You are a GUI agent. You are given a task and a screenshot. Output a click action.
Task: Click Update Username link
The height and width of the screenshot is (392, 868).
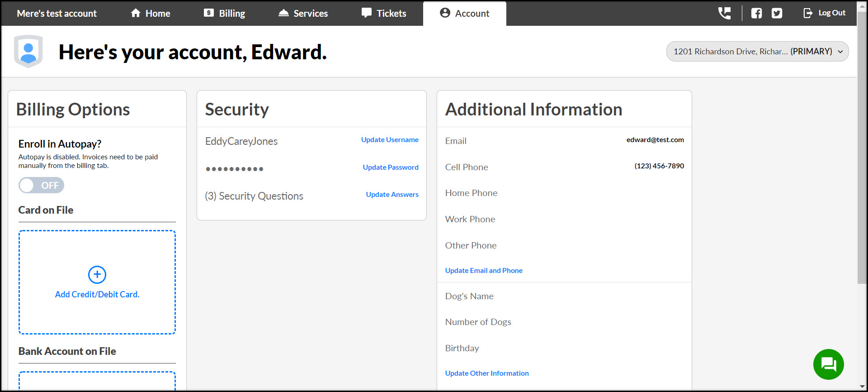click(390, 140)
